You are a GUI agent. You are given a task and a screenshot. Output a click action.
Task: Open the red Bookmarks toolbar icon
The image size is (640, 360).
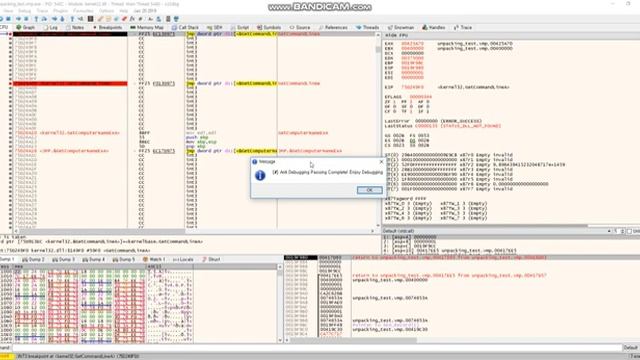tap(124, 19)
